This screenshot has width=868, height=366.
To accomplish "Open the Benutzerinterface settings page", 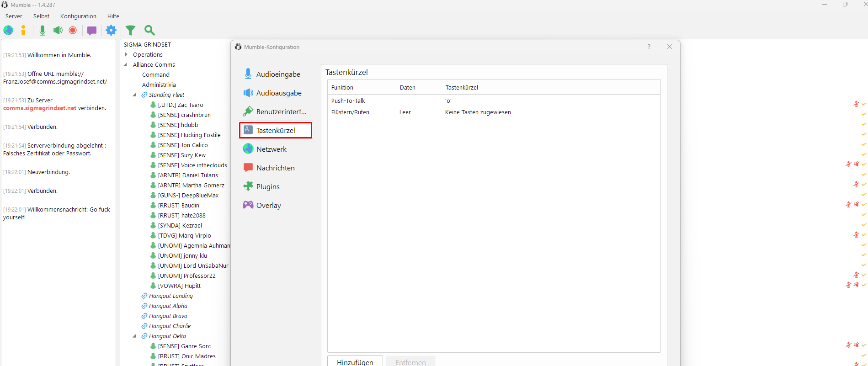I will coord(276,111).
